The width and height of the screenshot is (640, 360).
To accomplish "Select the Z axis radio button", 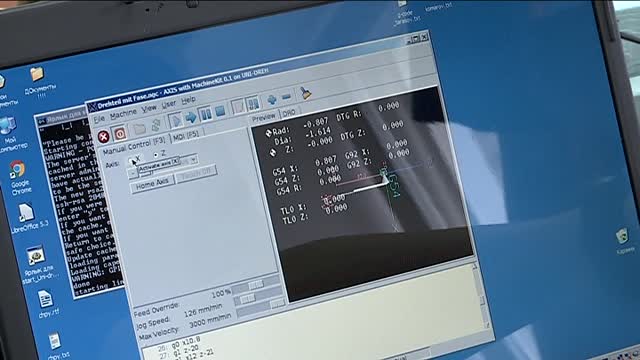I will click(x=156, y=155).
